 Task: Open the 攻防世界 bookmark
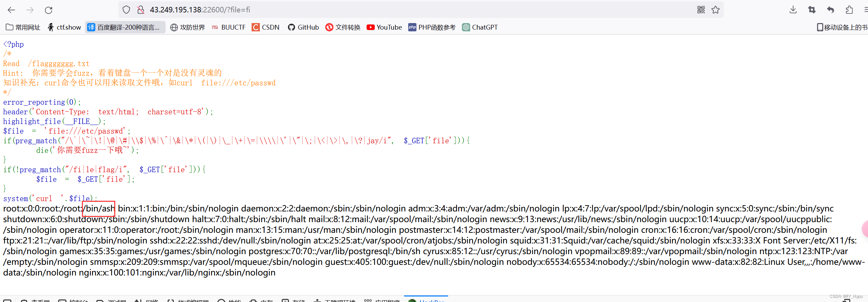tap(188, 27)
